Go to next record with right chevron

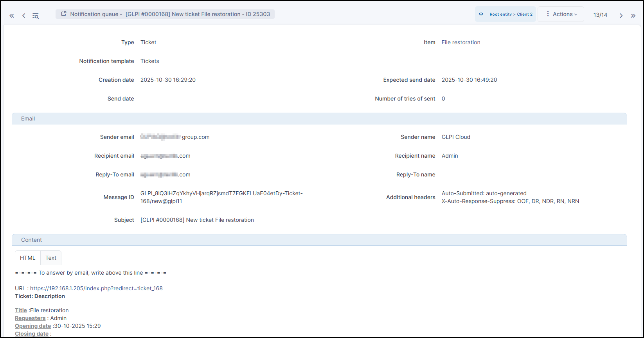click(621, 16)
